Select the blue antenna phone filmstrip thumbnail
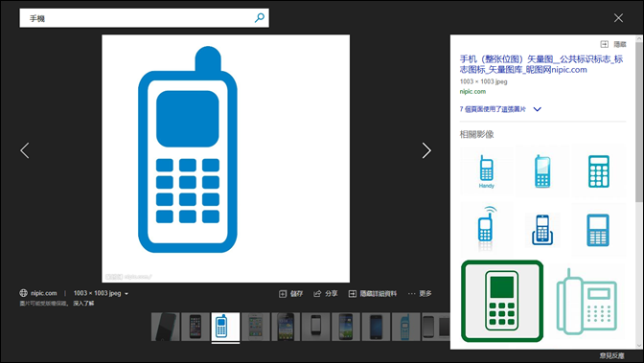Viewport: 644px width, 363px height. click(x=405, y=327)
